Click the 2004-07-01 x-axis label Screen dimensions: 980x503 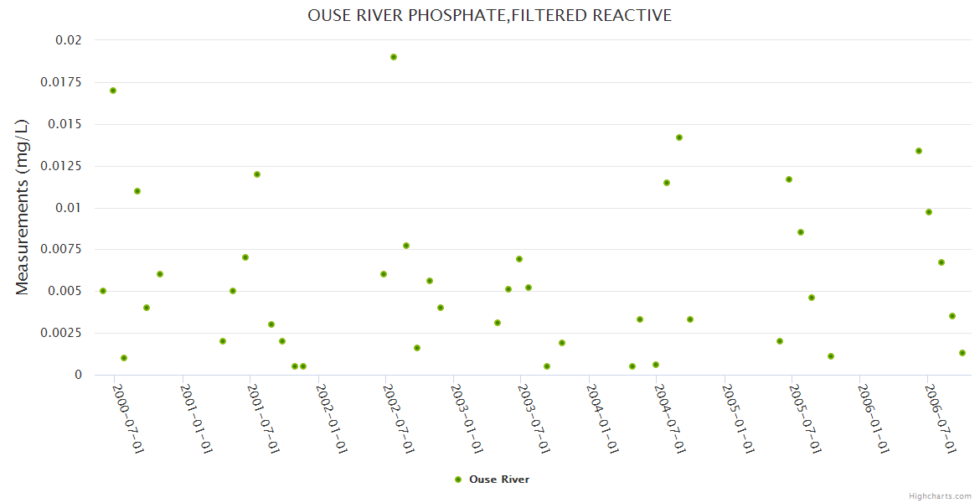pos(669,419)
